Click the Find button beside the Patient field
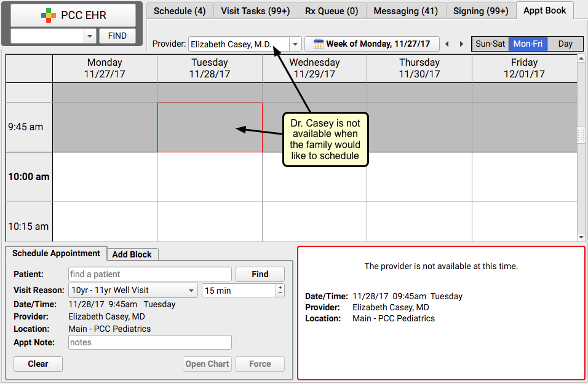Viewport: 588px width, 384px height. [260, 274]
